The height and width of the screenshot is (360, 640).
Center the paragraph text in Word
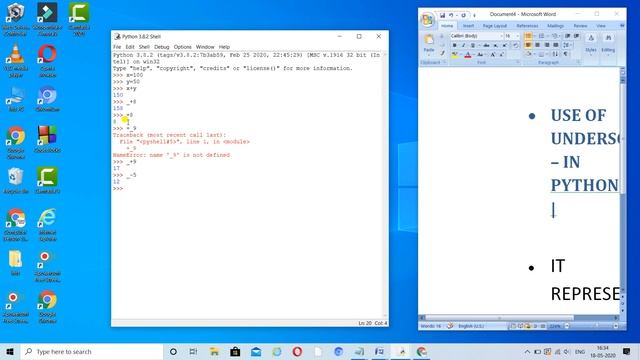pos(538,45)
